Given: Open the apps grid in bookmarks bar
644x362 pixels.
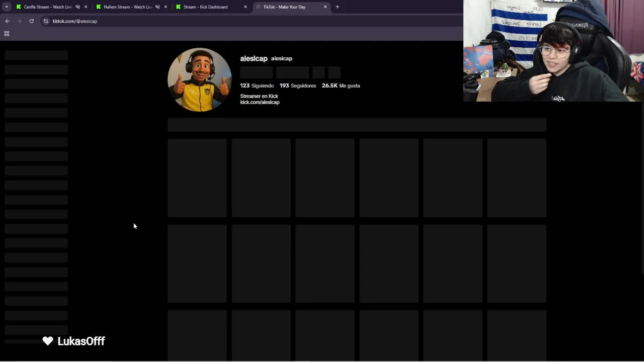Looking at the screenshot, I should (7, 34).
